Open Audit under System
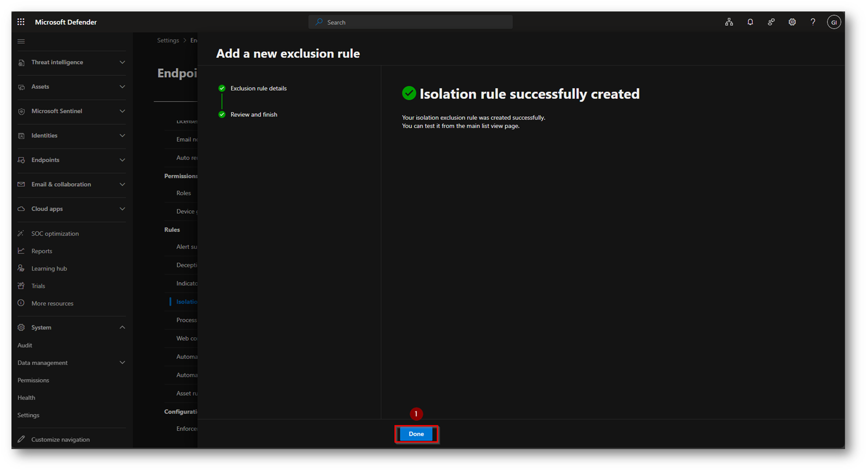The width and height of the screenshot is (868, 472). tap(25, 345)
